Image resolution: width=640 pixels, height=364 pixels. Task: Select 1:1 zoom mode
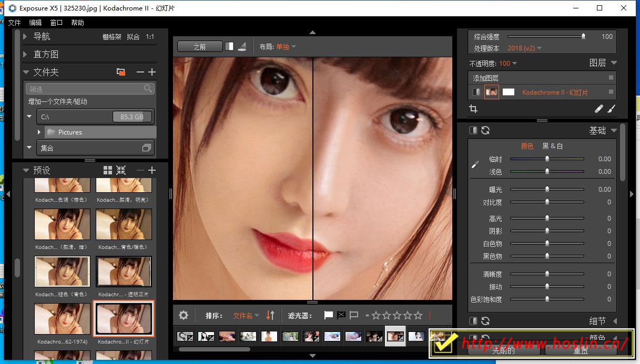(150, 37)
